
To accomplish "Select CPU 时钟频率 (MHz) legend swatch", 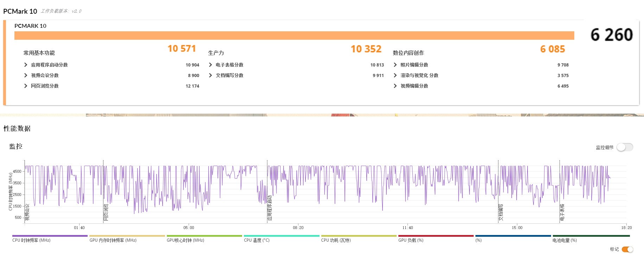I will pos(50,236).
